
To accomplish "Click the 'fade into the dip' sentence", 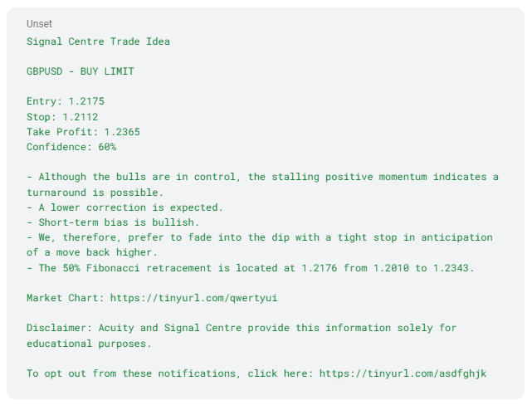I will pos(260,245).
